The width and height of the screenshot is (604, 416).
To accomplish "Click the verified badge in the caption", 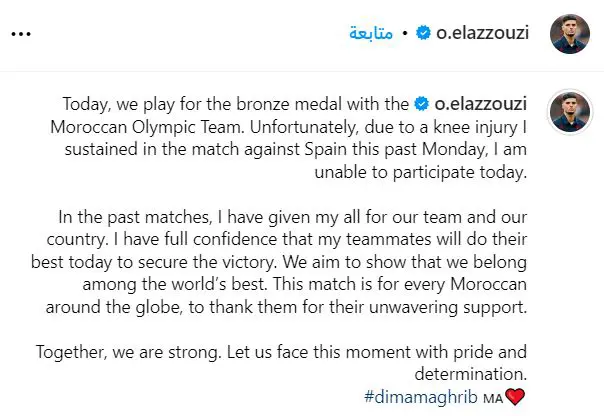I will (421, 104).
